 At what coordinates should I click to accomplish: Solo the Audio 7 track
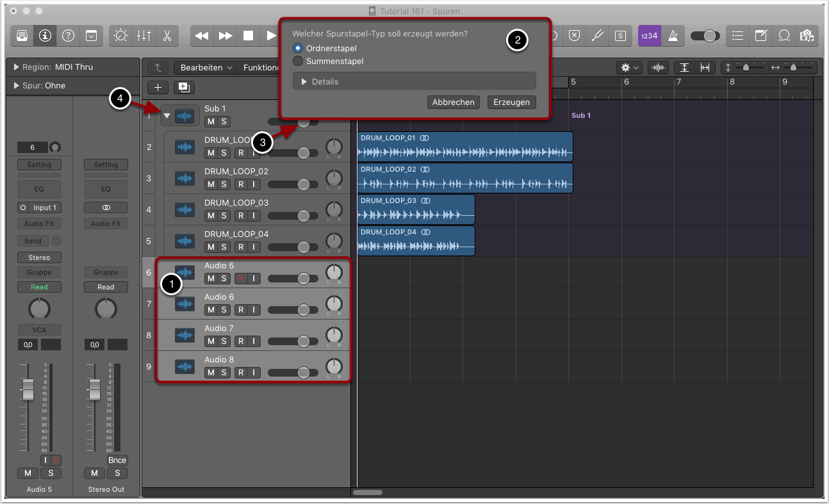[x=224, y=341]
